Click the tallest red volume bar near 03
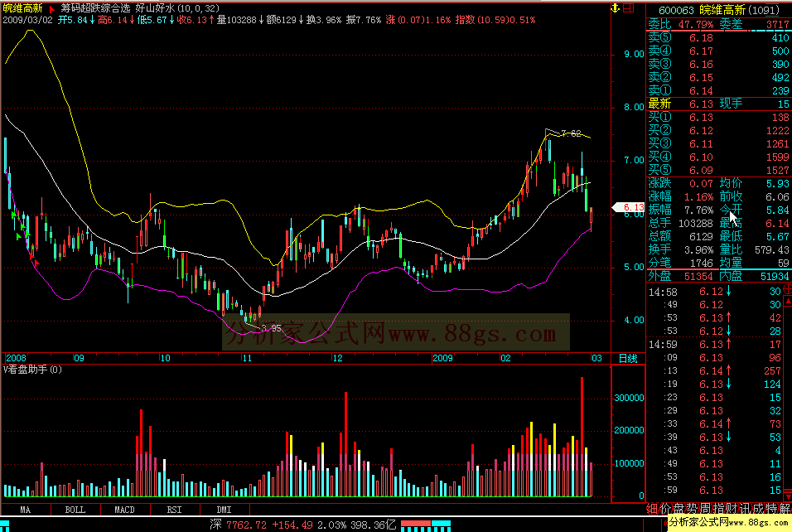 point(582,437)
